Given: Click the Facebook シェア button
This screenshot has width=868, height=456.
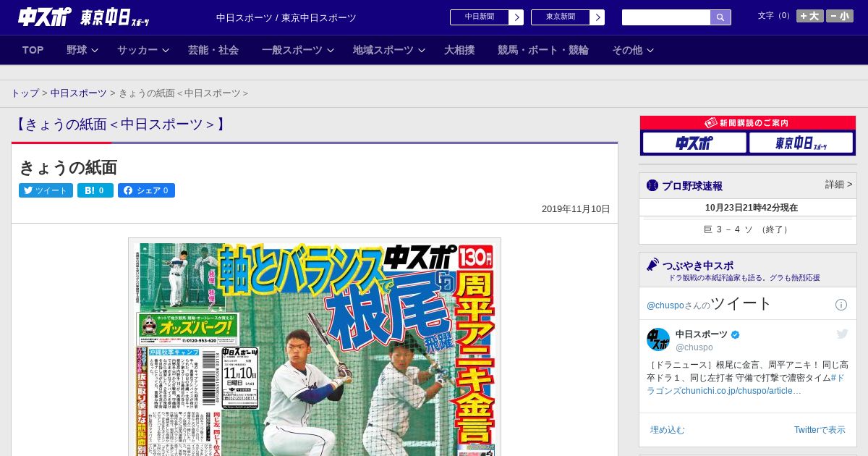Looking at the screenshot, I should 146,190.
